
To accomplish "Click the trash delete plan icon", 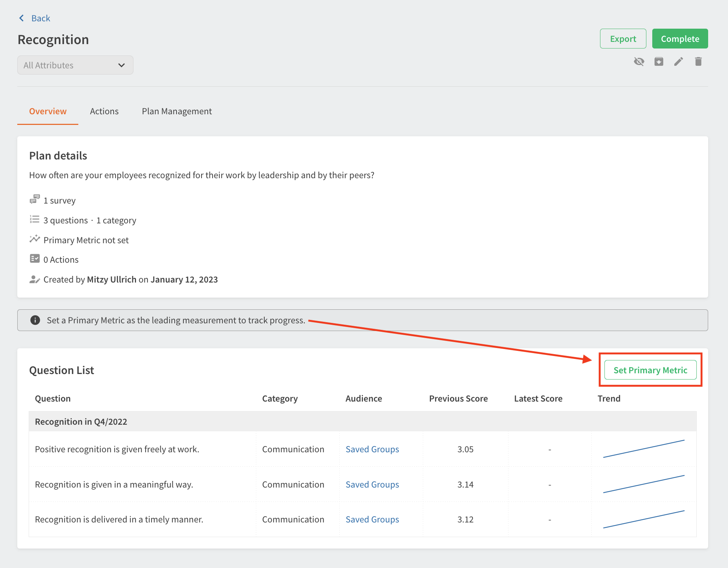I will [x=698, y=61].
